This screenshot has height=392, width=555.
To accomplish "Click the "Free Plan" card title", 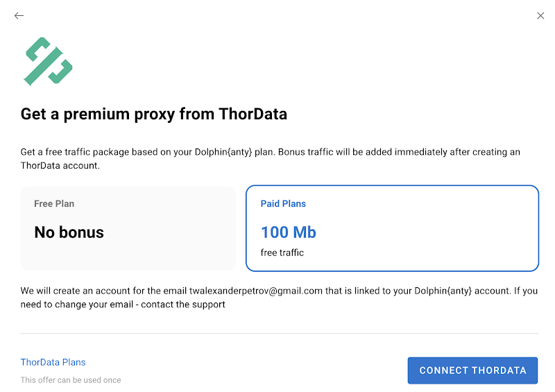I will [x=54, y=204].
